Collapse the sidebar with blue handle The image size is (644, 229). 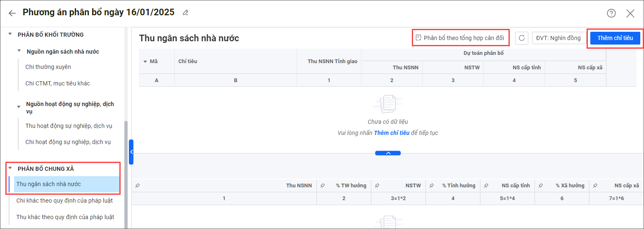coord(131,152)
